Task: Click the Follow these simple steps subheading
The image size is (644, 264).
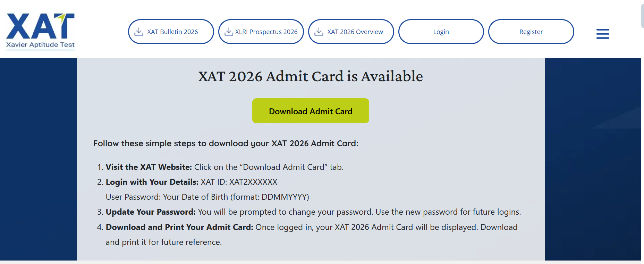Action: pyautogui.click(x=226, y=143)
